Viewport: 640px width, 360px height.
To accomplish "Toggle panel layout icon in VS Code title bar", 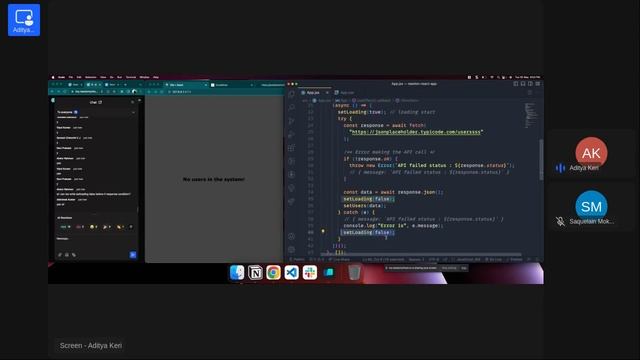I will [523, 84].
